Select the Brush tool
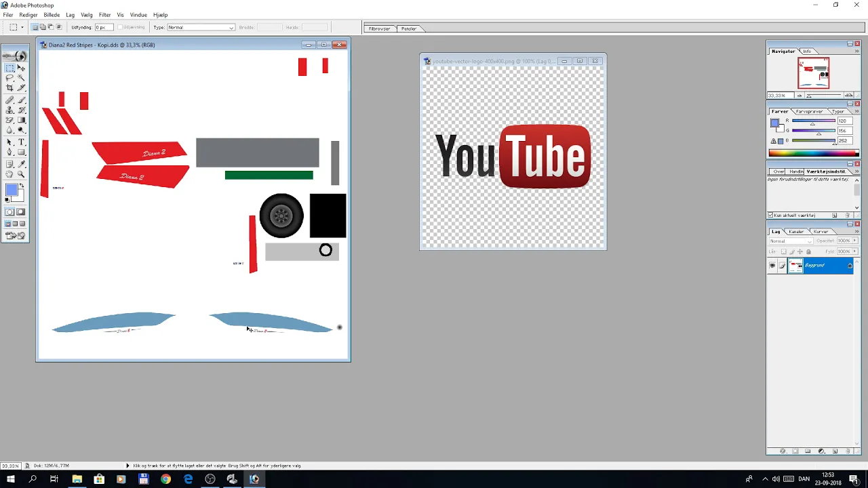This screenshot has height=488, width=868. 21,100
